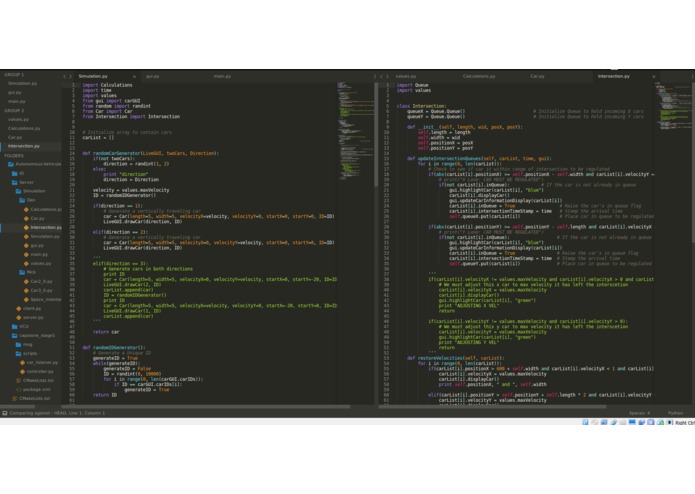695x494 pixels.
Task: Click right pane next-tab arrow
Action: pos(387,77)
